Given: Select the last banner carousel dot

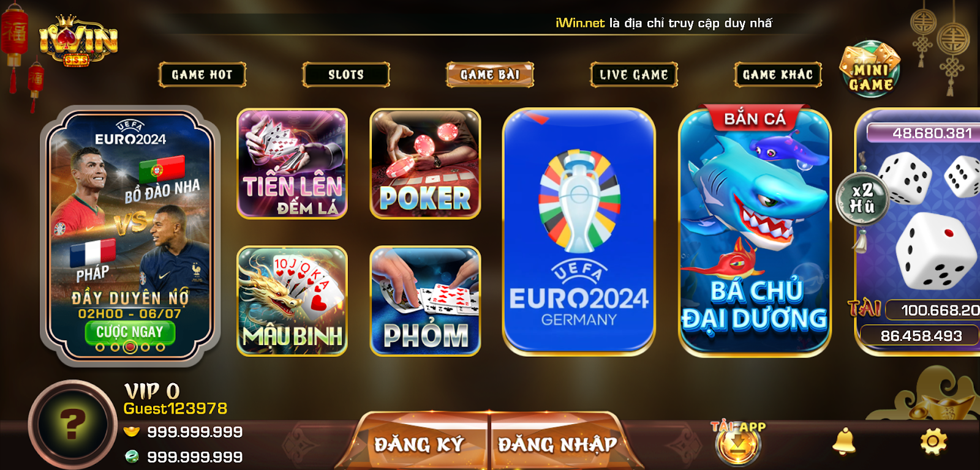Looking at the screenshot, I should 160,347.
